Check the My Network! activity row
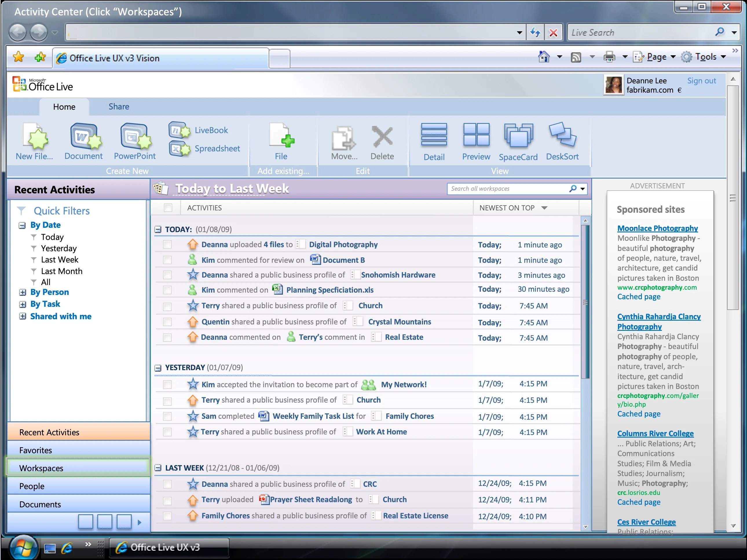This screenshot has width=747, height=560. [167, 384]
